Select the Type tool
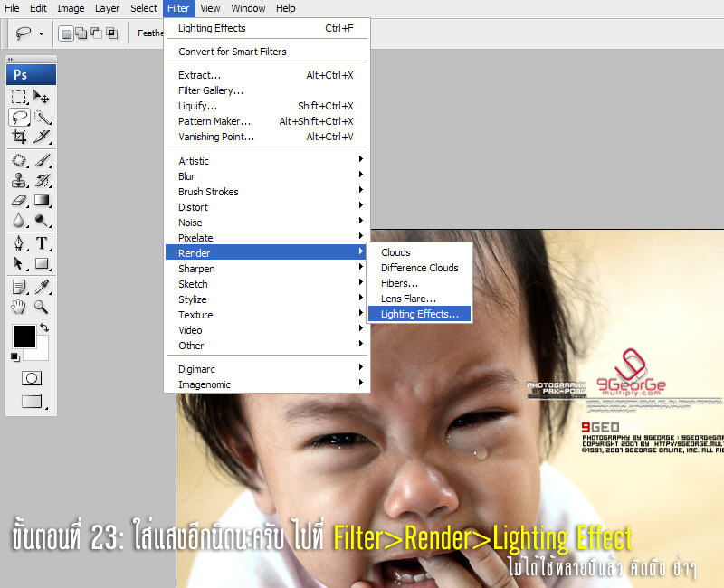Image resolution: width=724 pixels, height=588 pixels. click(42, 242)
